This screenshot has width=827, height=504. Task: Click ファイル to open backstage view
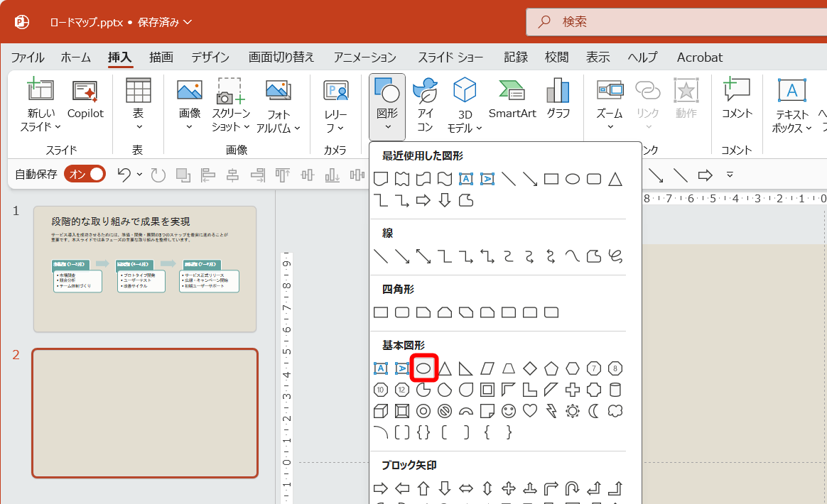pyautogui.click(x=27, y=57)
